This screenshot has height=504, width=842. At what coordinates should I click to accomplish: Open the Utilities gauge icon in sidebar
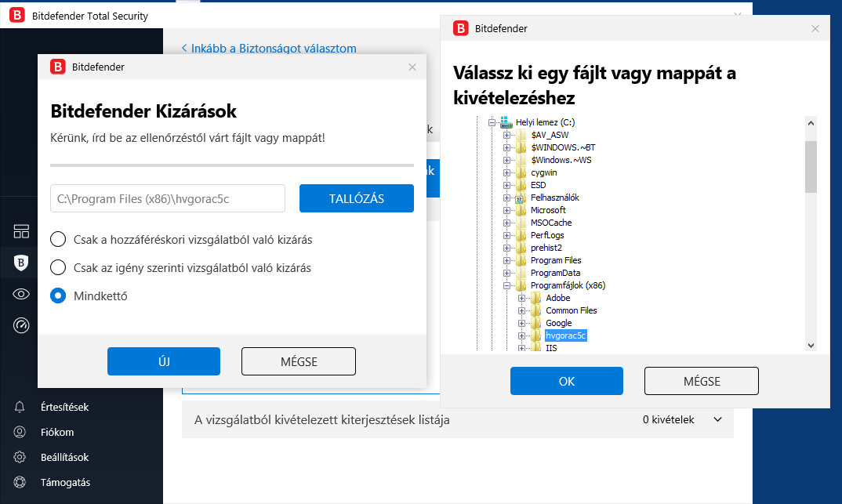tap(21, 325)
